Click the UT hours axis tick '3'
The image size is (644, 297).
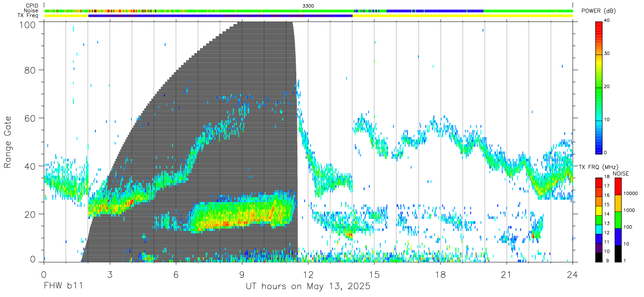[110, 274]
